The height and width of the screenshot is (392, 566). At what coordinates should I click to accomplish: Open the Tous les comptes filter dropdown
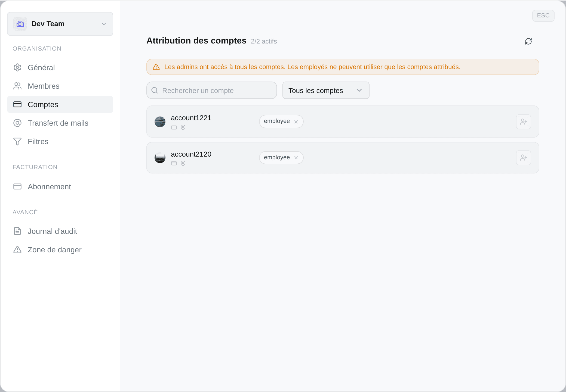(x=326, y=90)
